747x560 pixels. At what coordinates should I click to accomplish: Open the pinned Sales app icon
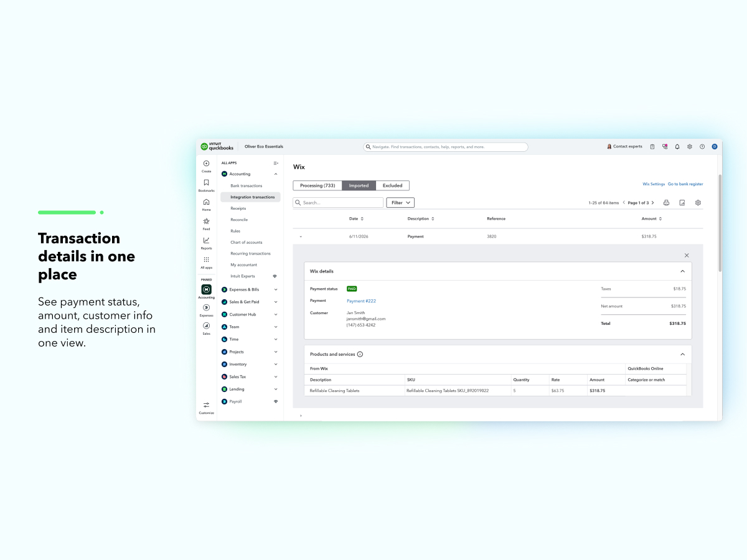(x=206, y=325)
